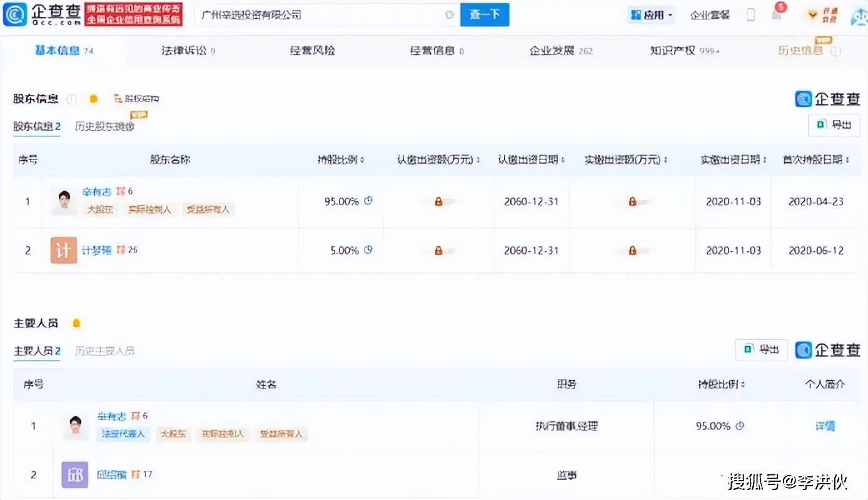Image resolution: width=868 pixels, height=500 pixels.
Task: Open the 应用 dropdown menu
Action: pos(651,15)
